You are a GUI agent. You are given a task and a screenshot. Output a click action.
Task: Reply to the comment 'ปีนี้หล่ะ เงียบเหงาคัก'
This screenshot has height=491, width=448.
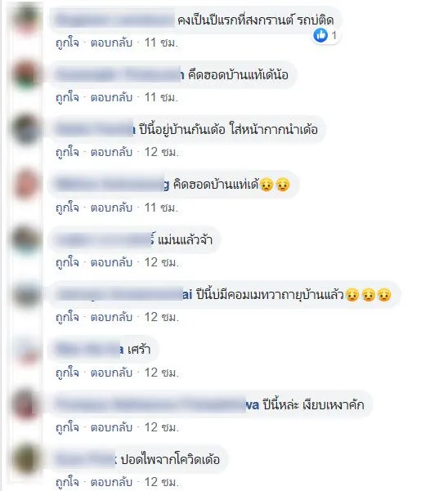[x=111, y=427]
